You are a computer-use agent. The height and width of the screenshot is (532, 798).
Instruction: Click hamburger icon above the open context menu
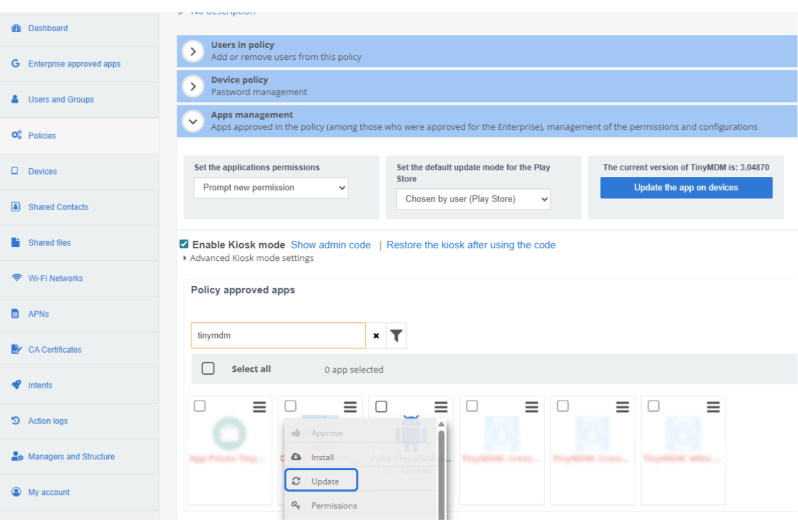coord(350,407)
